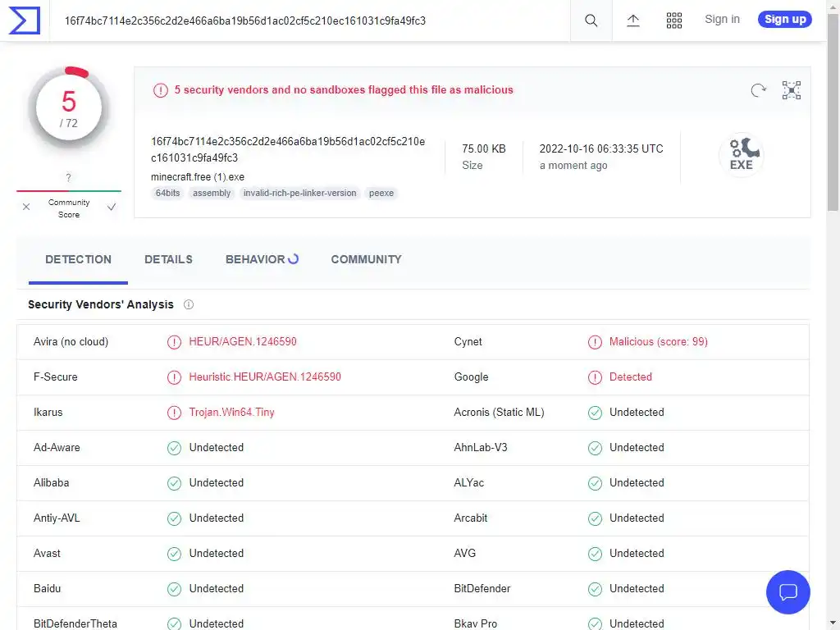Click the Malicious (score: 99) text

pos(659,342)
